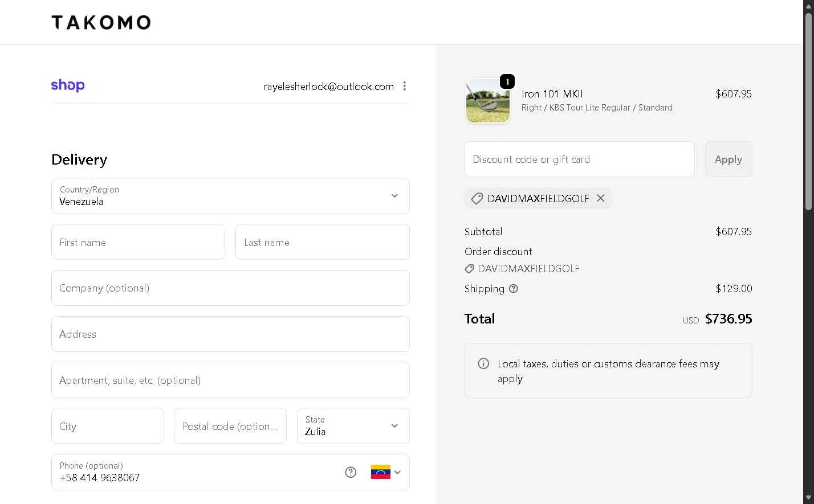Screen dimensions: 814x504
Task: Click the Apply discount button
Action: click(728, 159)
